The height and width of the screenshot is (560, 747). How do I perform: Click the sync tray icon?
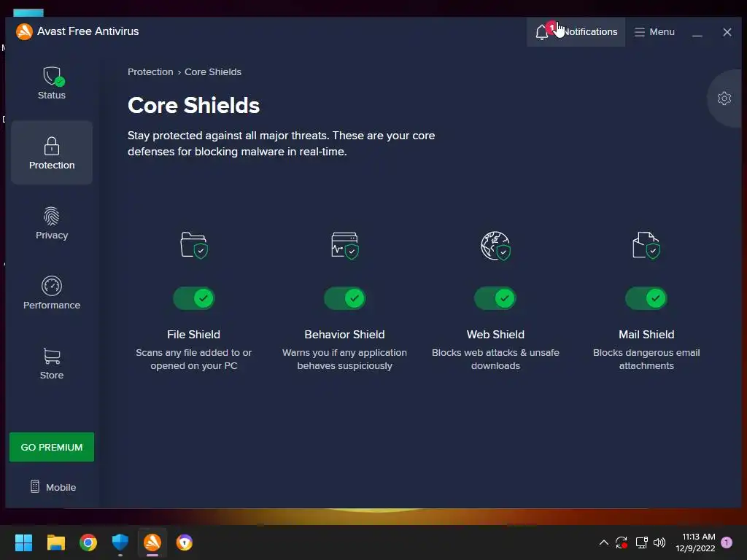pos(622,542)
